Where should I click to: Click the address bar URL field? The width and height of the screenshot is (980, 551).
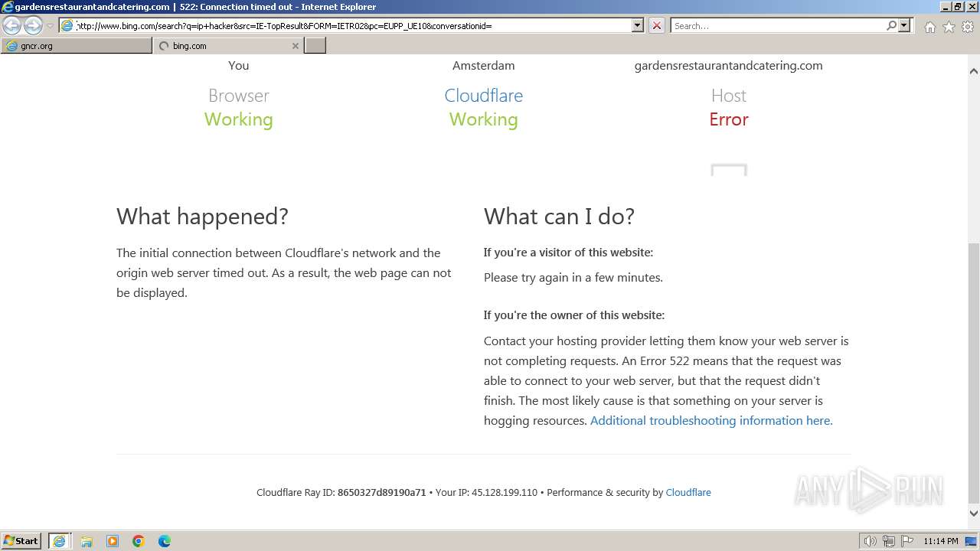(353, 25)
